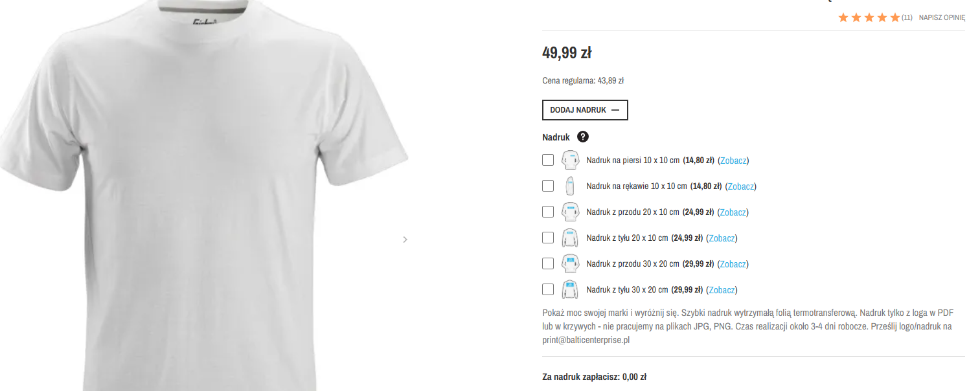
Task: Toggle the Nadruk z przodu 30 x 20 checkbox
Action: 548,263
